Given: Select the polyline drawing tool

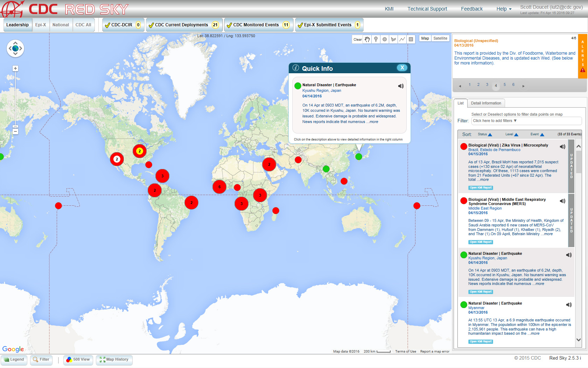Looking at the screenshot, I should [x=402, y=39].
